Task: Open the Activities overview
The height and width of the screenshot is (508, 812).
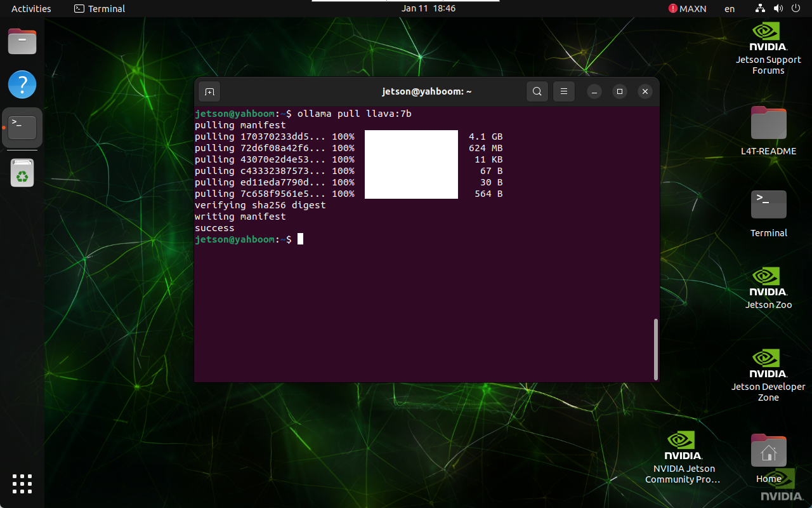Action: (x=31, y=9)
